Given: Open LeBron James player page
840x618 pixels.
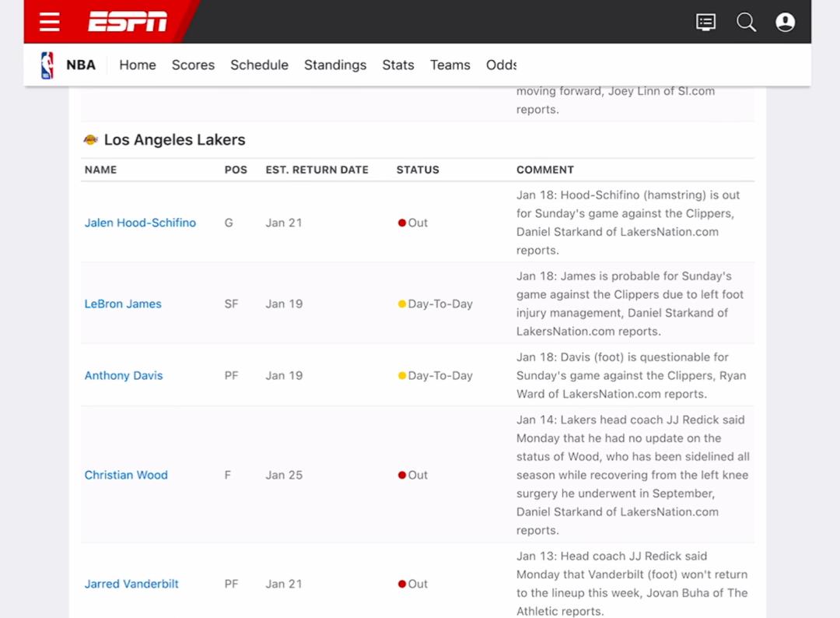Looking at the screenshot, I should pos(123,304).
